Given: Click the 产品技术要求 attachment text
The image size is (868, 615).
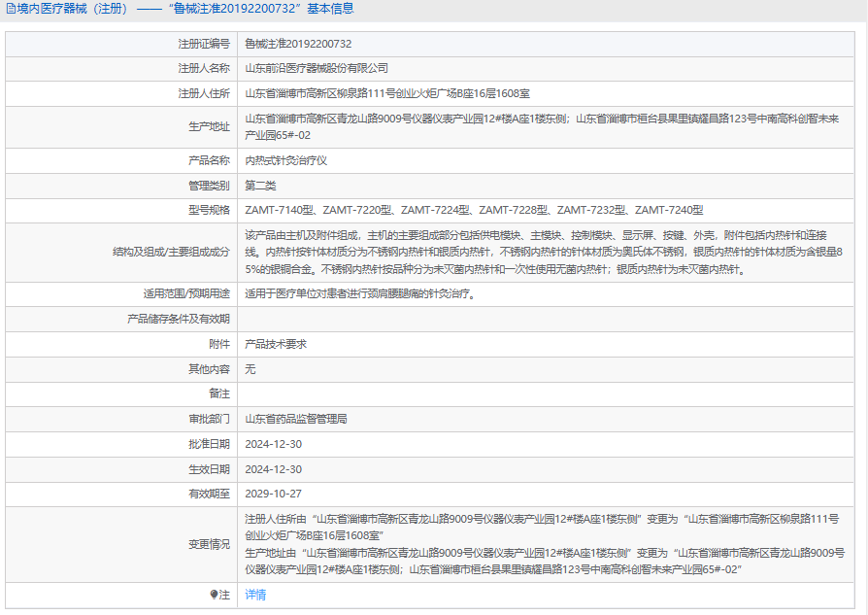Looking at the screenshot, I should coord(276,344).
